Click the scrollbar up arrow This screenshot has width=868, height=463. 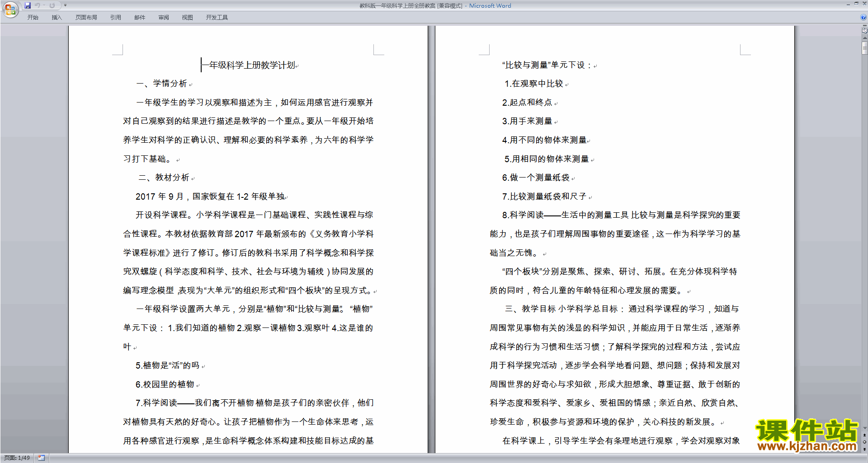pyautogui.click(x=865, y=38)
